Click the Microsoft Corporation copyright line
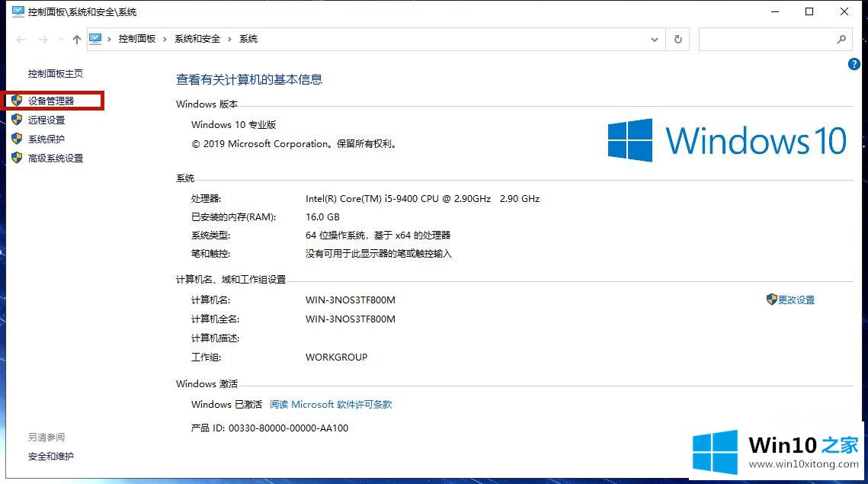868x484 pixels. tap(294, 144)
